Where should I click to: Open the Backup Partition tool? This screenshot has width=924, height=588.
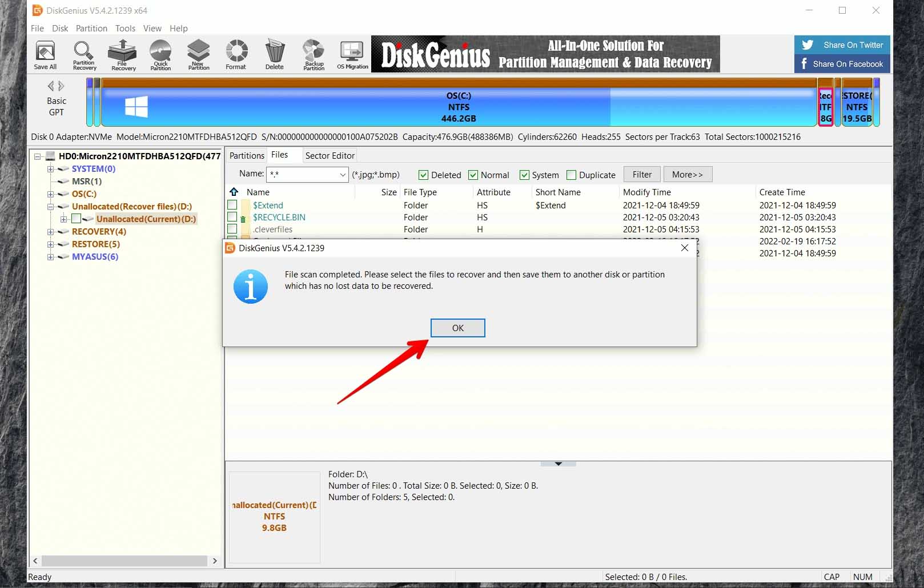tap(314, 55)
